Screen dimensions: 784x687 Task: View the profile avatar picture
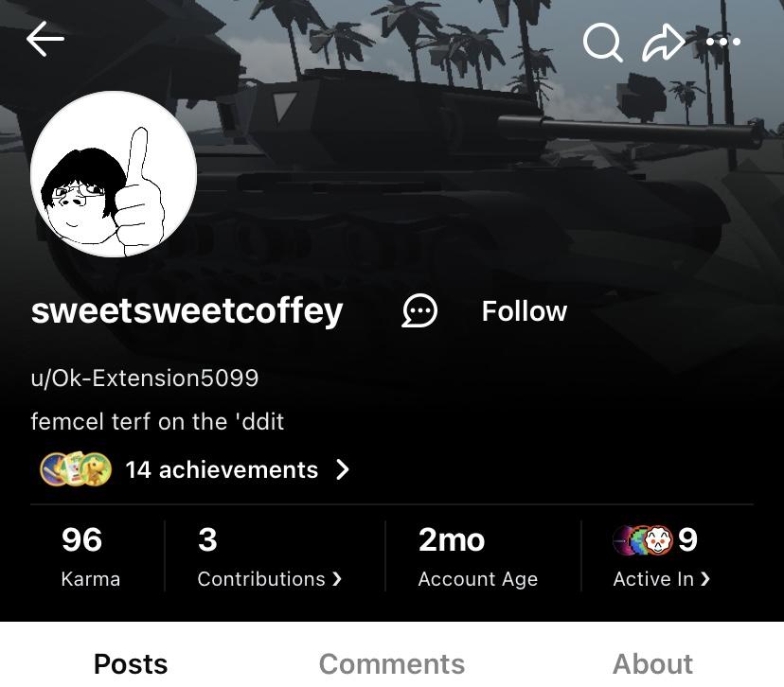click(x=114, y=174)
